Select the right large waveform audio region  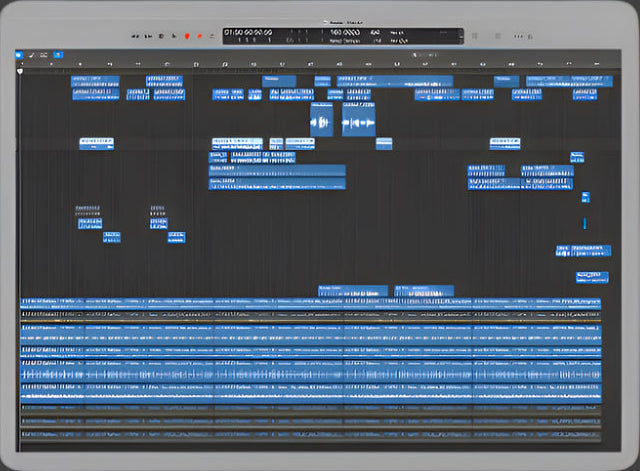point(358,122)
